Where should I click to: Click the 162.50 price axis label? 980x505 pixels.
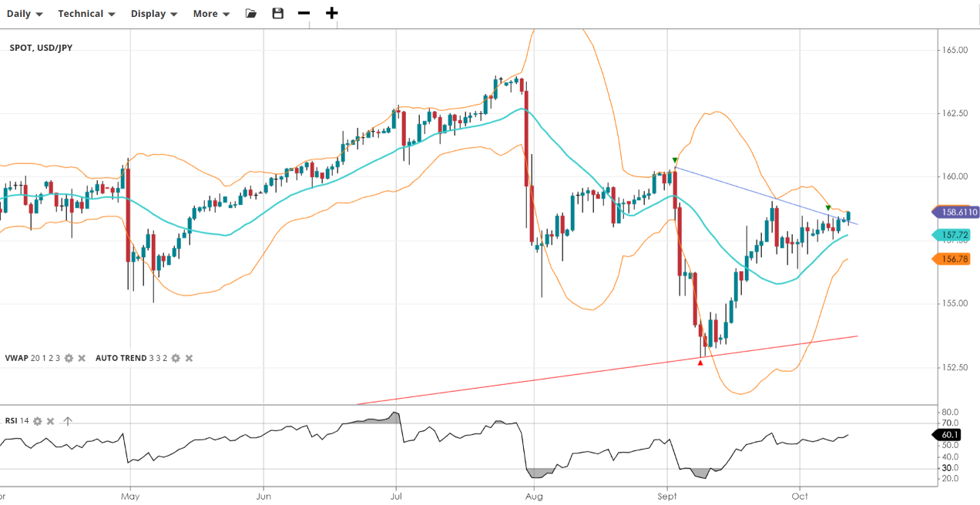pyautogui.click(x=955, y=113)
